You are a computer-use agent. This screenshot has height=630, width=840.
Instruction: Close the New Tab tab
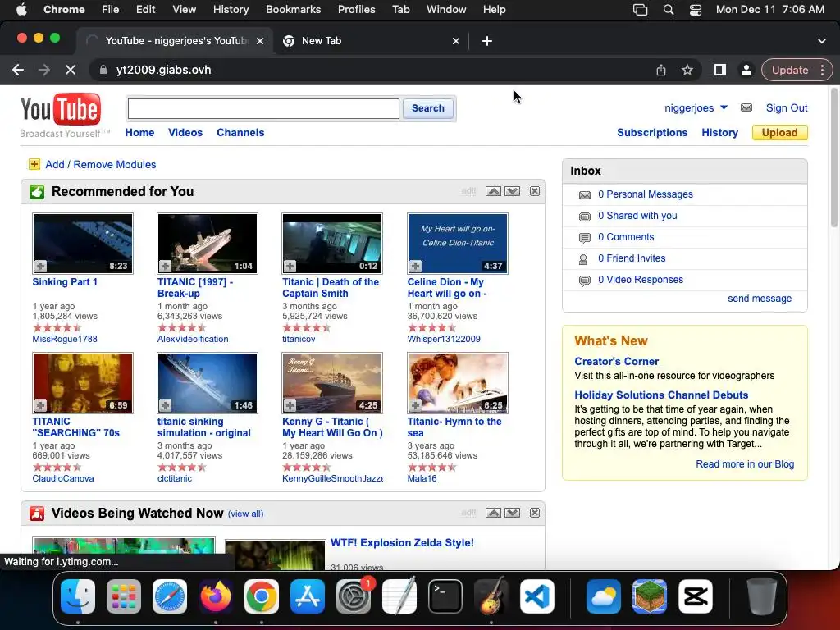[x=456, y=41]
